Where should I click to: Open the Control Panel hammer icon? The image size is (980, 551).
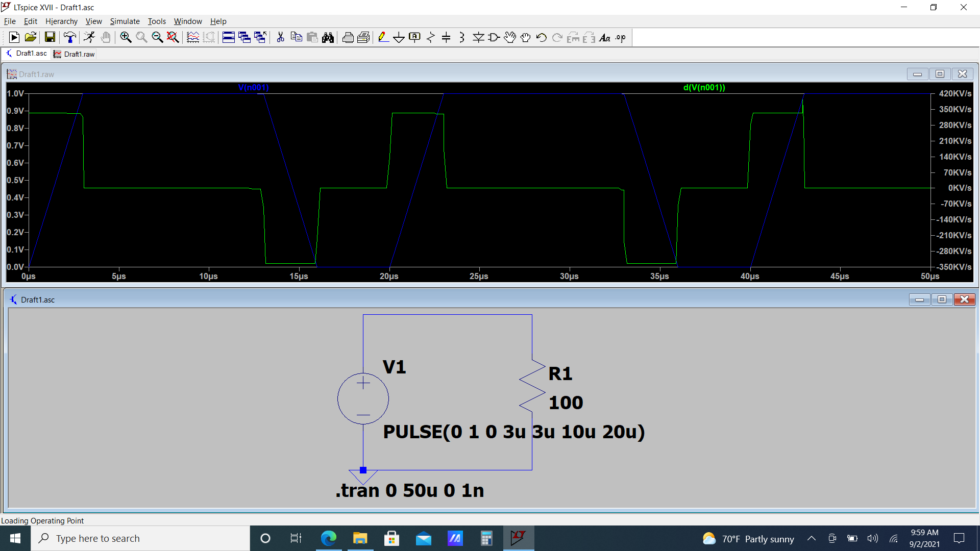pos(70,37)
